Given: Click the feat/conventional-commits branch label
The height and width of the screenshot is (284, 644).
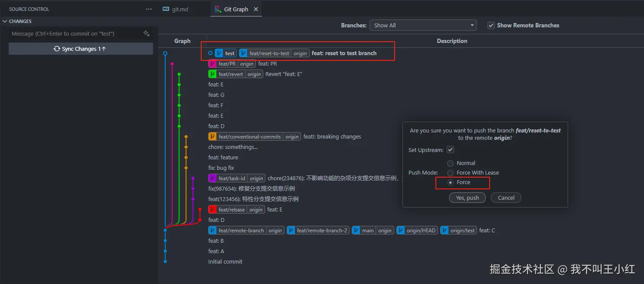Looking at the screenshot, I should point(255,136).
